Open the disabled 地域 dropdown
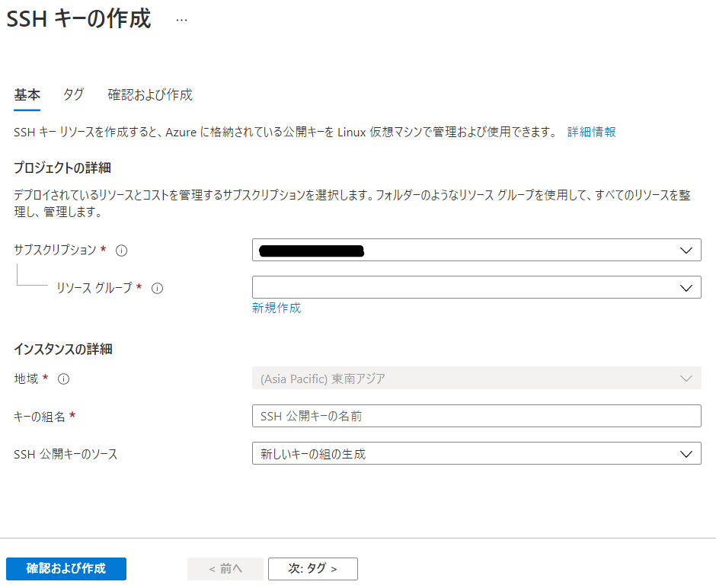 tap(476, 378)
